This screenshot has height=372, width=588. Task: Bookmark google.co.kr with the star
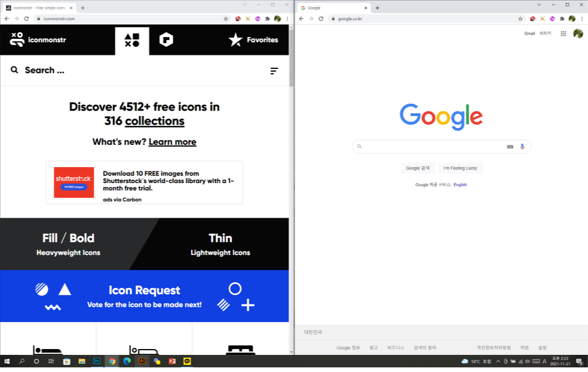520,18
